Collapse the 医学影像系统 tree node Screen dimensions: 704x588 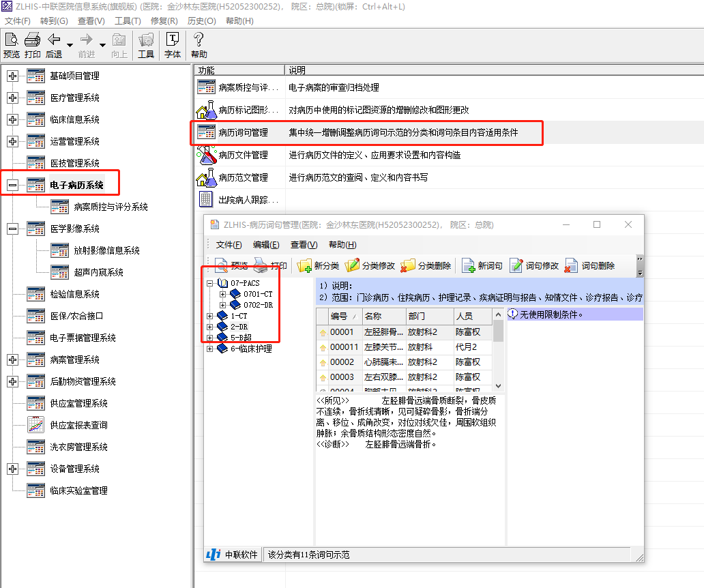[x=12, y=229]
